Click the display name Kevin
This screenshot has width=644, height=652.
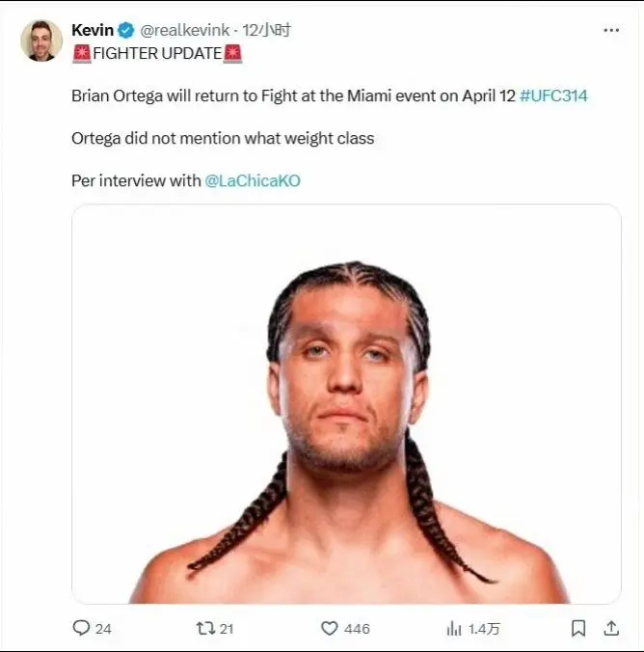point(93,30)
